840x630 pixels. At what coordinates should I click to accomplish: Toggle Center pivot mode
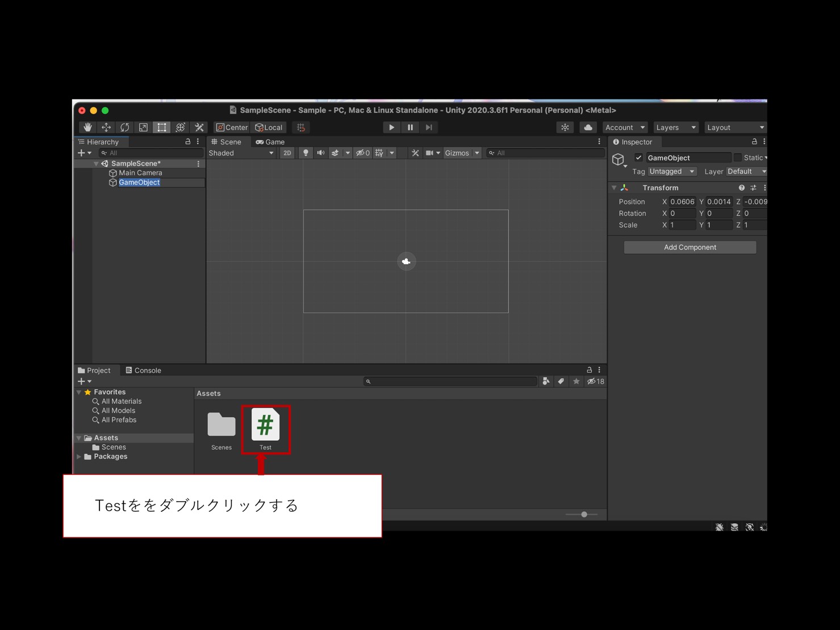(232, 127)
